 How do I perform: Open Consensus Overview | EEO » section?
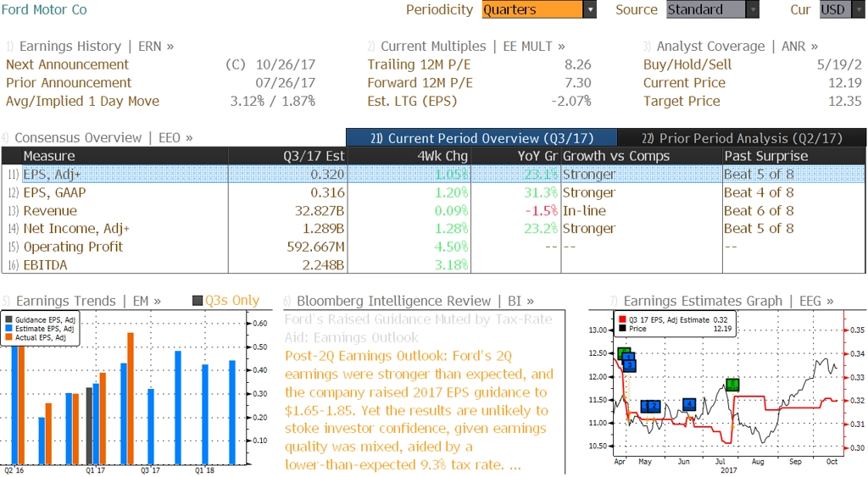click(x=97, y=137)
